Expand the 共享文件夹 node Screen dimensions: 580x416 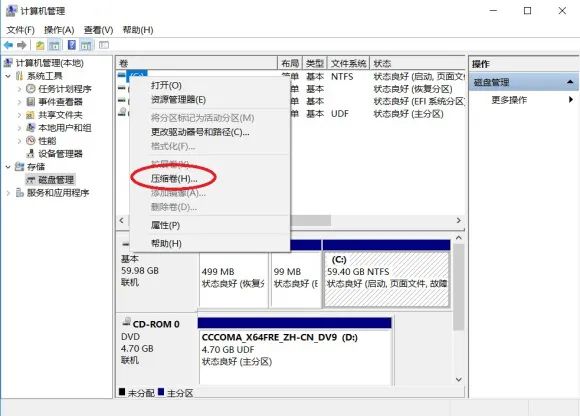click(x=20, y=115)
